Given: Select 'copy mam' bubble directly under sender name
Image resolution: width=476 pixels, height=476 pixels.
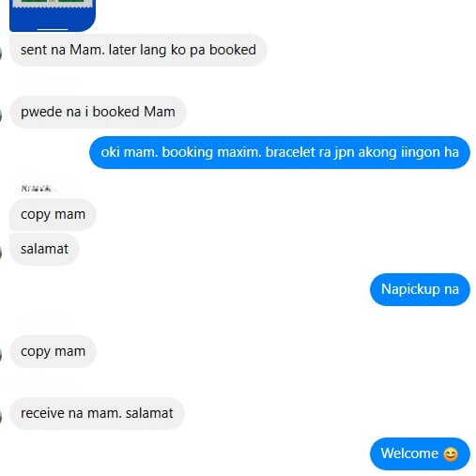Looking at the screenshot, I should 53,215.
